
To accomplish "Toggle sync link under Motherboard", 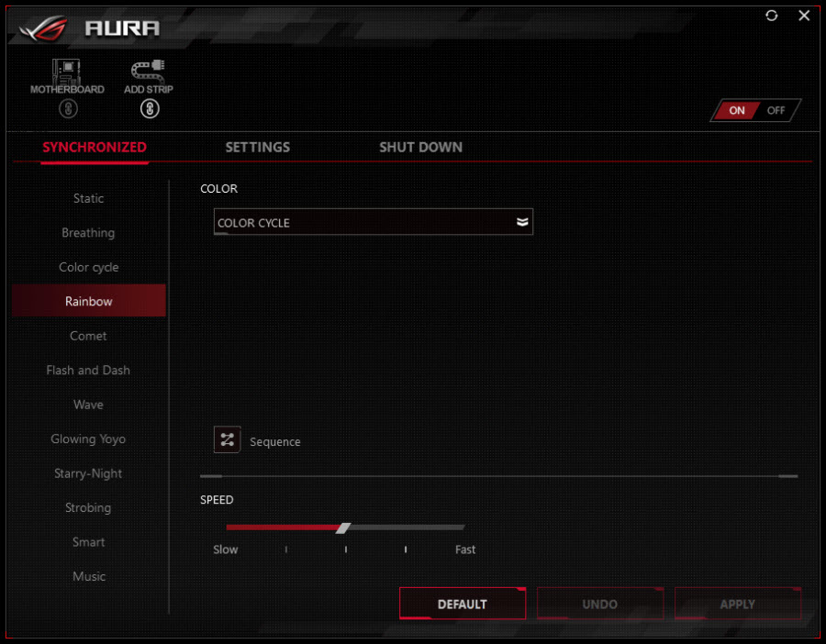I will click(68, 109).
